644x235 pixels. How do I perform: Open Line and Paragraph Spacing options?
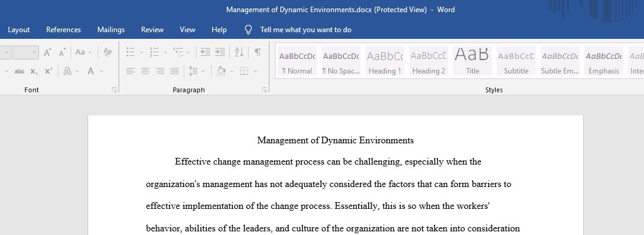click(x=193, y=72)
